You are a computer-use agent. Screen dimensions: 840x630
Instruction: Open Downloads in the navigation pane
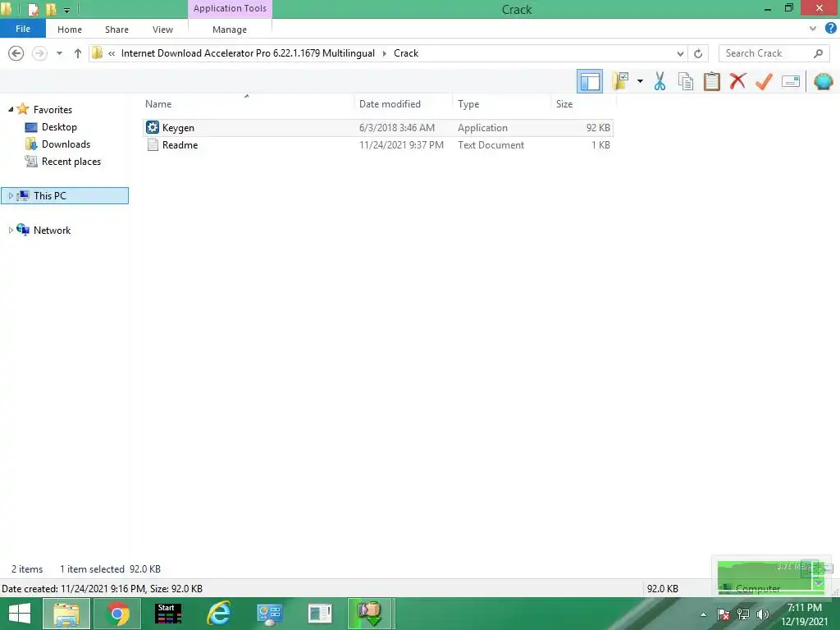click(x=66, y=144)
